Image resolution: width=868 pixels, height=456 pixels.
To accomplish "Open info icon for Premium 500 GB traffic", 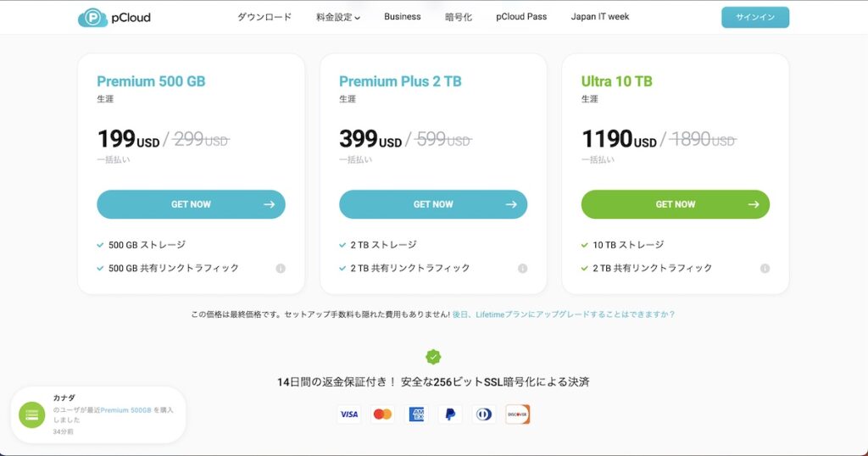I will tap(281, 269).
